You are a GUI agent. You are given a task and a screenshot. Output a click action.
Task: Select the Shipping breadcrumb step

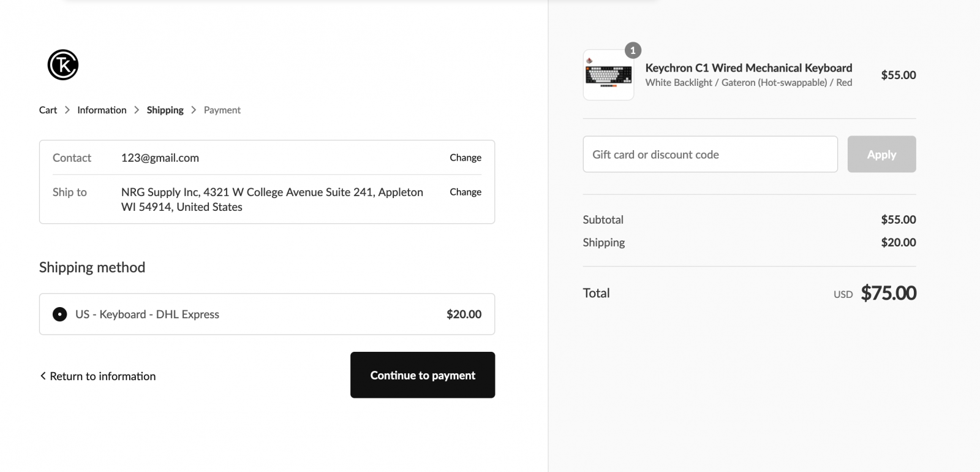[165, 110]
